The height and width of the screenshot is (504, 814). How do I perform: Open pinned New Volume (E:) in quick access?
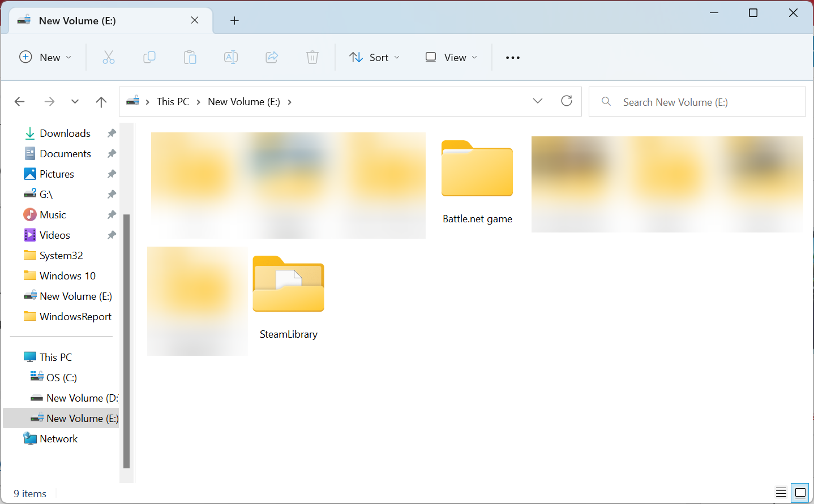coord(76,296)
